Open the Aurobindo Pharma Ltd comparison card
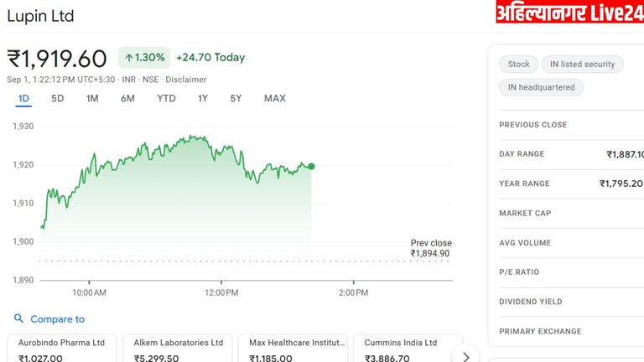The width and height of the screenshot is (644, 362). coord(61,349)
